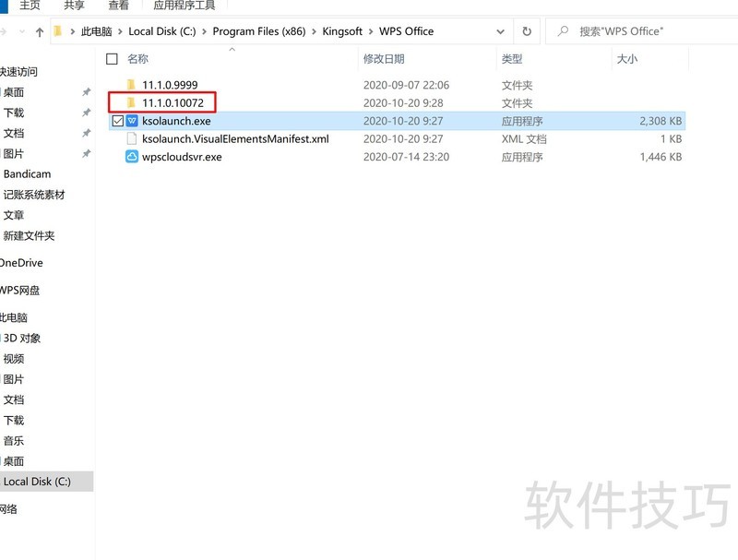Select OneDrive in navigation pane
Viewport: 738px width, 560px height.
(x=21, y=263)
